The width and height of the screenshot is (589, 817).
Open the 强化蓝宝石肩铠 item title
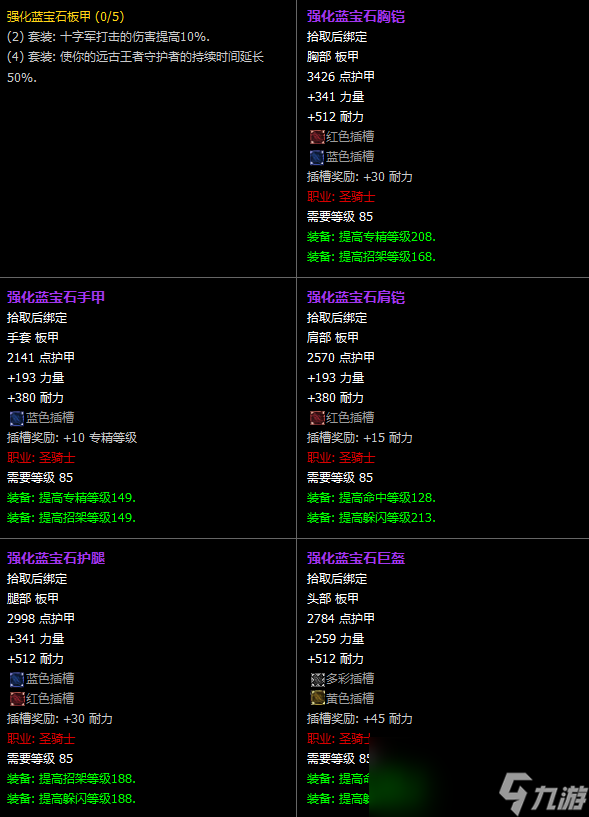(x=356, y=298)
